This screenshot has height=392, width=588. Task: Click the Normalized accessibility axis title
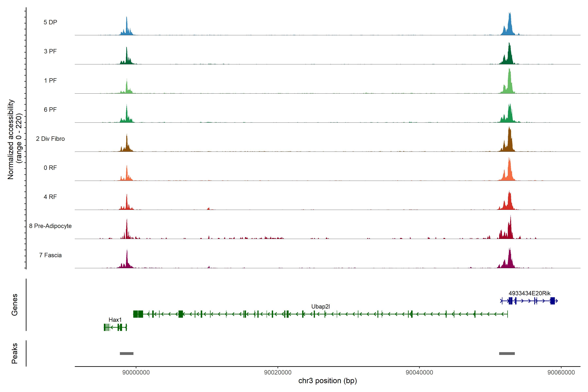click(15, 139)
